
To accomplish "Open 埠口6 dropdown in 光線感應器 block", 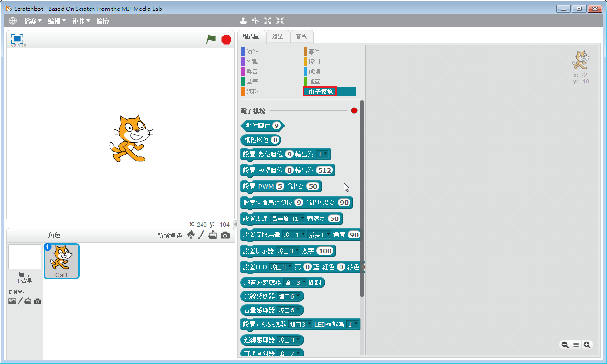I will pos(289,297).
